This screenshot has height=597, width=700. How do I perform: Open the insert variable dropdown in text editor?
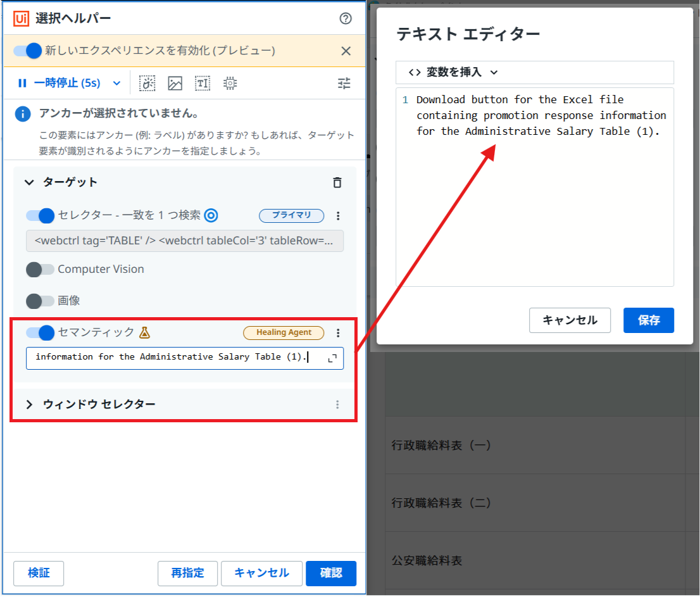(x=453, y=72)
